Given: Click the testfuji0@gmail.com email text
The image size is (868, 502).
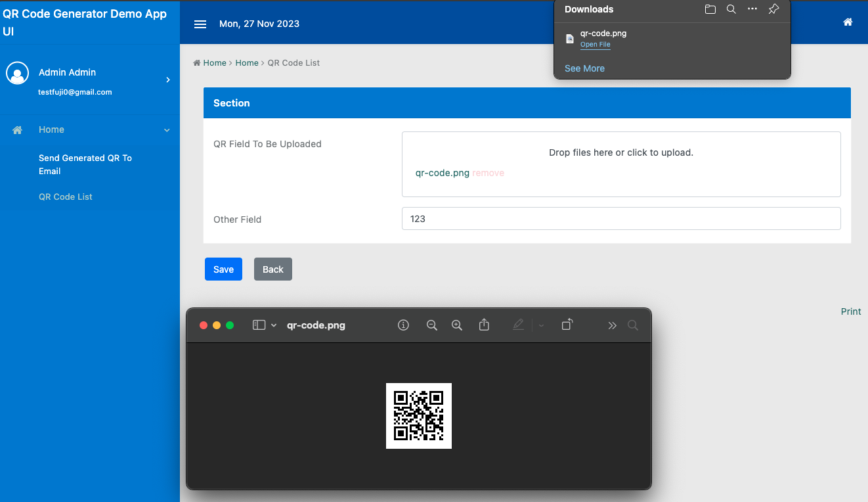Looking at the screenshot, I should pyautogui.click(x=75, y=92).
